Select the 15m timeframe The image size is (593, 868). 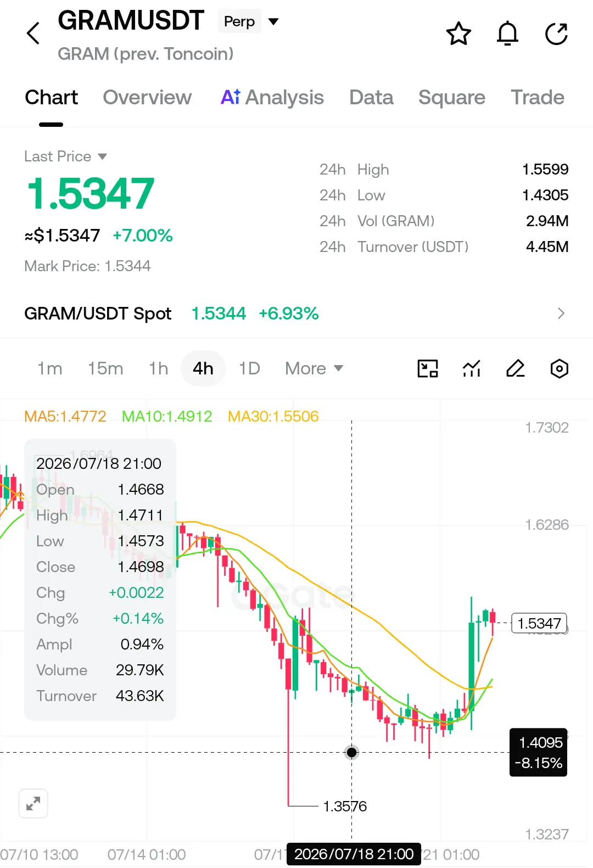point(105,368)
